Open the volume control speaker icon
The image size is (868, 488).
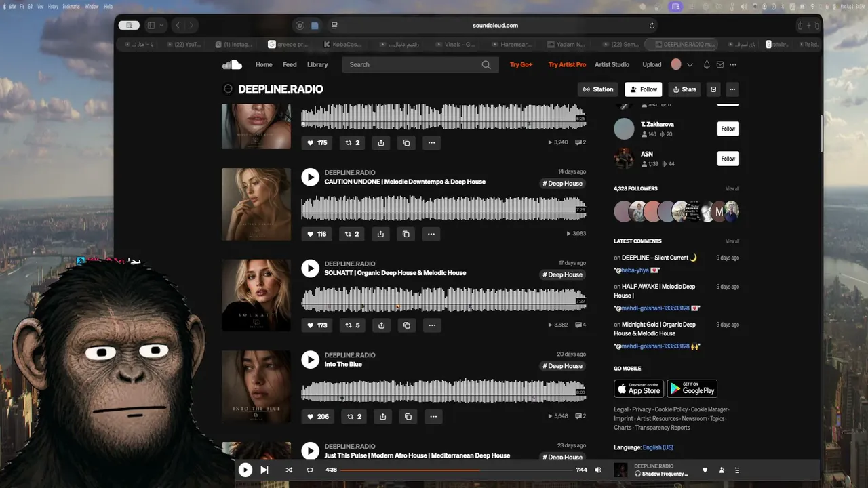pos(598,470)
